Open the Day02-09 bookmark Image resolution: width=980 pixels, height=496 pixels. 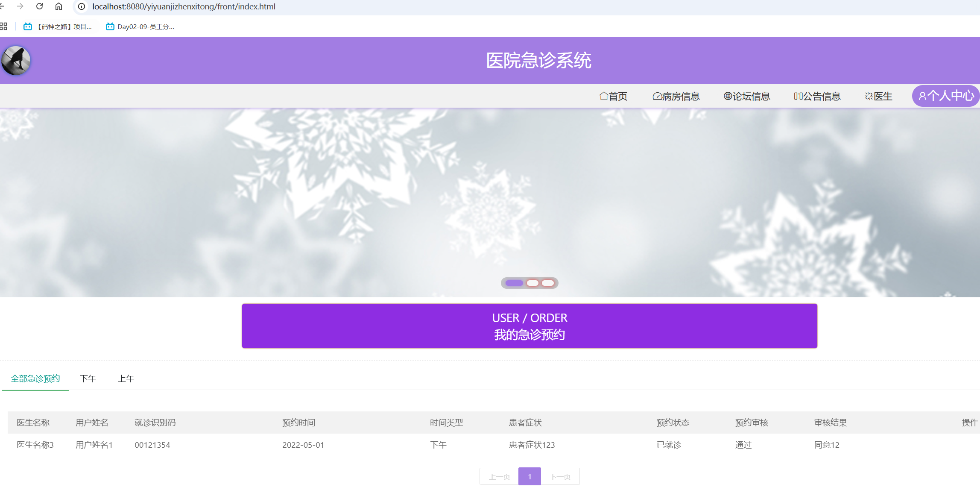[140, 26]
